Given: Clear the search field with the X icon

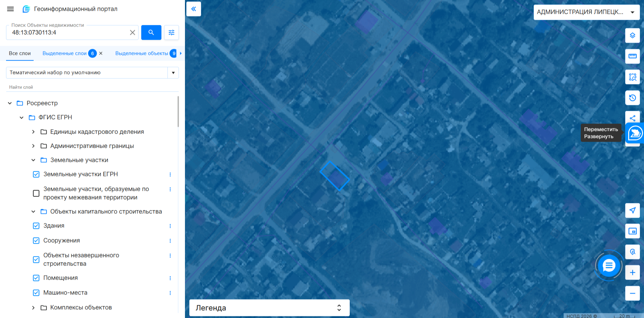Looking at the screenshot, I should pos(132,33).
